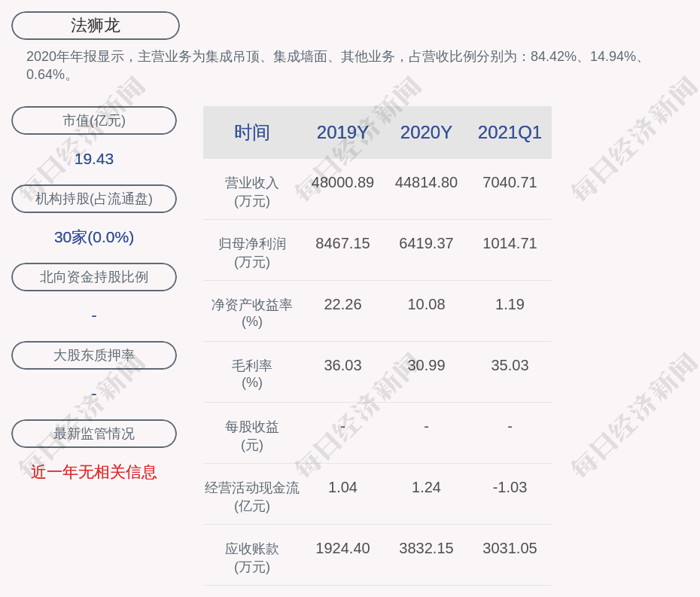Select the 北向资金持股比例 label pill

(94, 277)
